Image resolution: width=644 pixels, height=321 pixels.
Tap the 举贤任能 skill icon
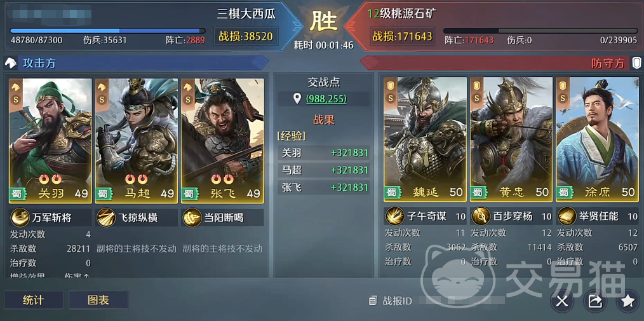[567, 216]
